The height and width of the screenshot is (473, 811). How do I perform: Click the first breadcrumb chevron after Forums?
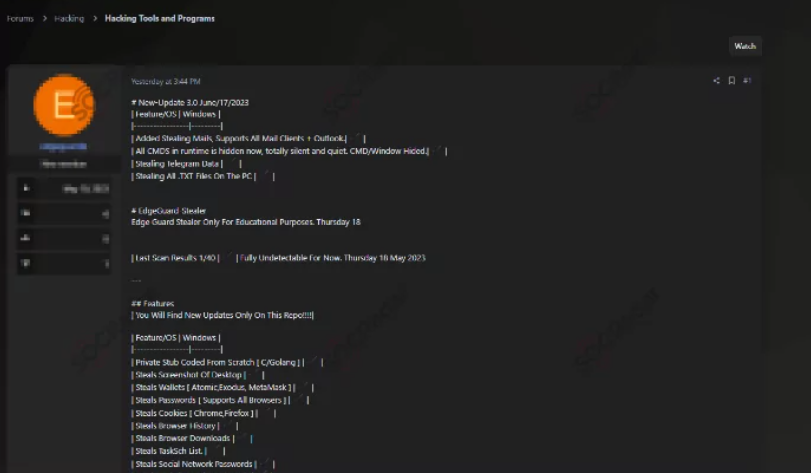pyautogui.click(x=44, y=18)
